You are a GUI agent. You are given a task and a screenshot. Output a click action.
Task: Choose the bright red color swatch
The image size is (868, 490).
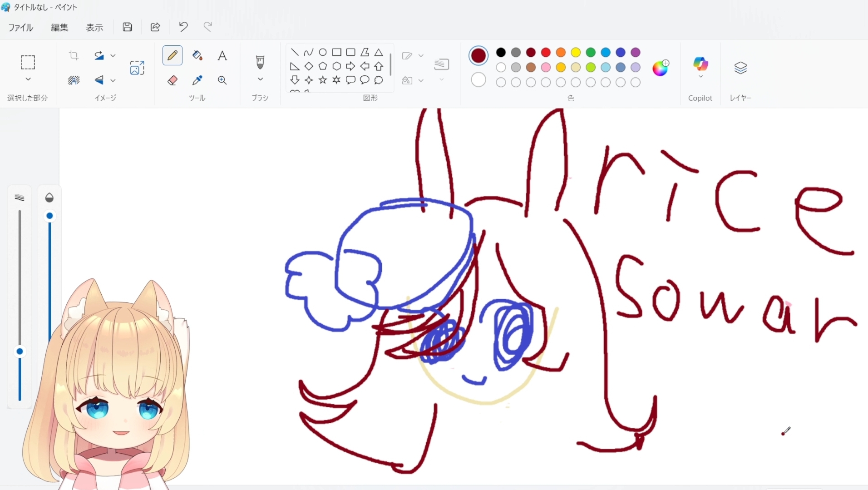[546, 53]
